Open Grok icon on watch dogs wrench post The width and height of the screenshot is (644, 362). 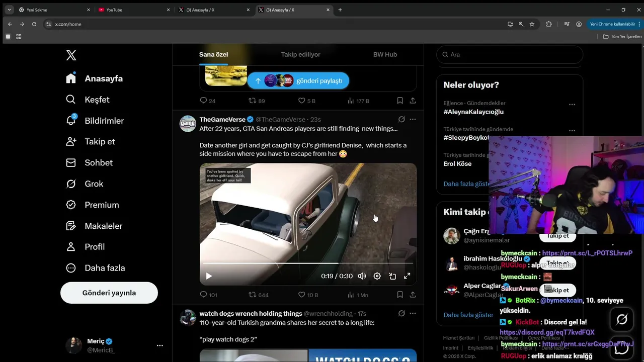401,313
